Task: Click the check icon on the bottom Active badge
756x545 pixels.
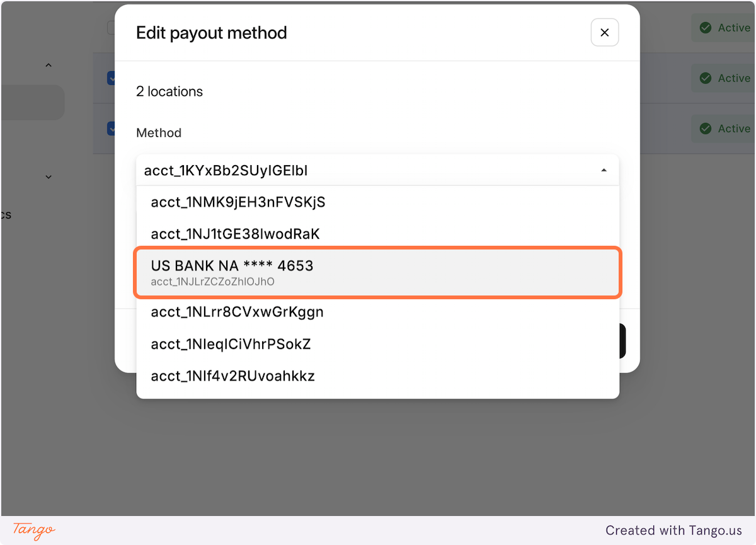Action: 706,129
